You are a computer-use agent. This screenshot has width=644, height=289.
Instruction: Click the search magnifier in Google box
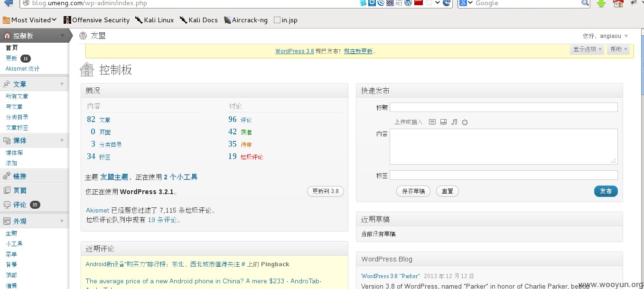point(585,3)
